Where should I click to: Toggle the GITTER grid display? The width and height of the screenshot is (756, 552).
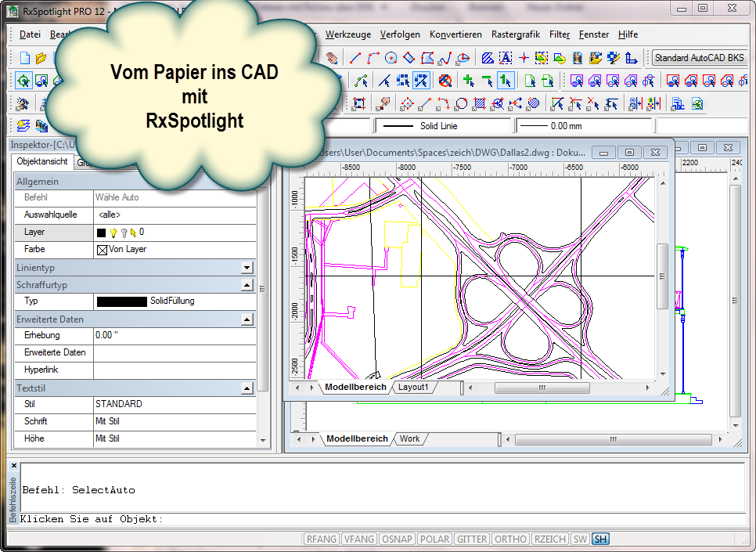click(472, 539)
